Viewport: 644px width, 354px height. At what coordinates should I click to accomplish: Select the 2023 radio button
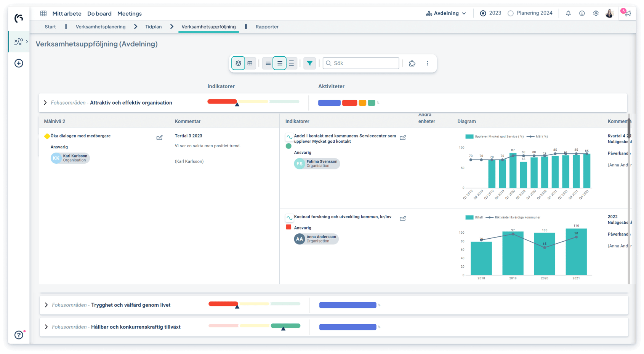[483, 13]
